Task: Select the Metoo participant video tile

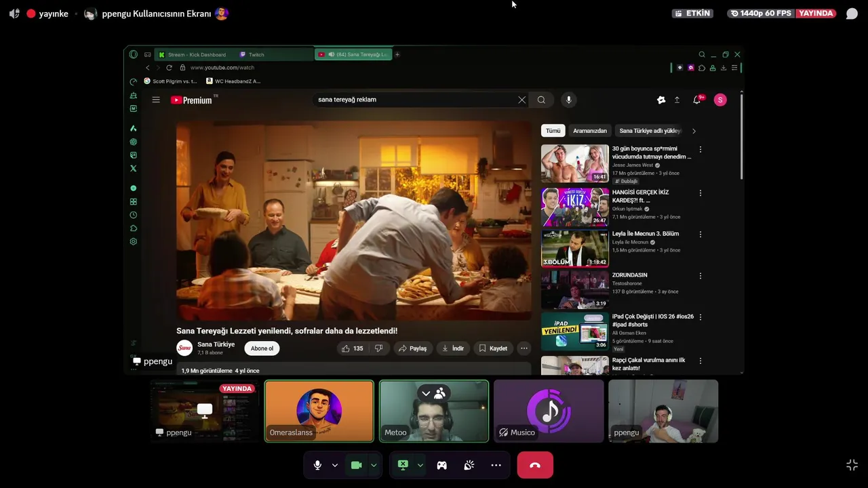Action: [434, 411]
